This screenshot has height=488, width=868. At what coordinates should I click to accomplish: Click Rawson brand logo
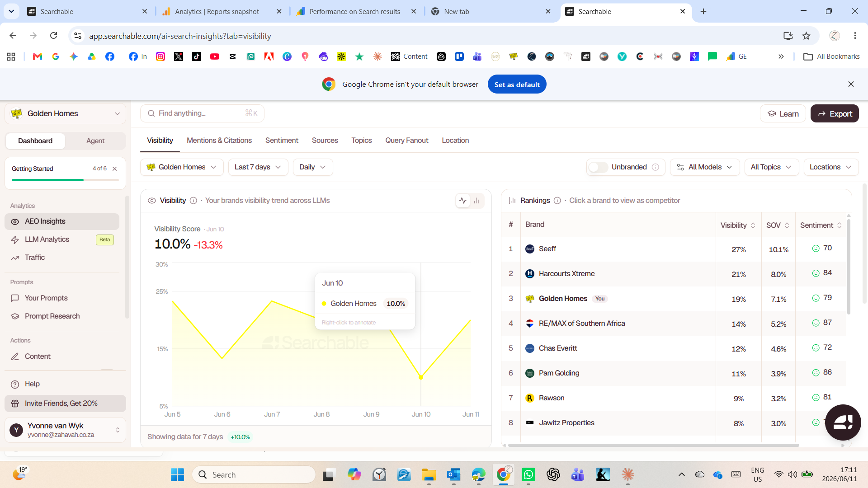coord(530,398)
